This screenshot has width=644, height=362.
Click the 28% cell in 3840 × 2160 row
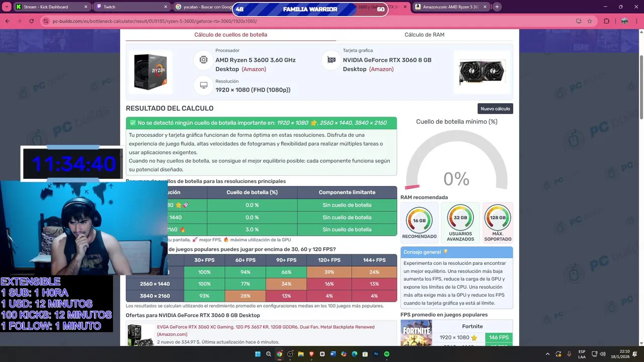(245, 296)
